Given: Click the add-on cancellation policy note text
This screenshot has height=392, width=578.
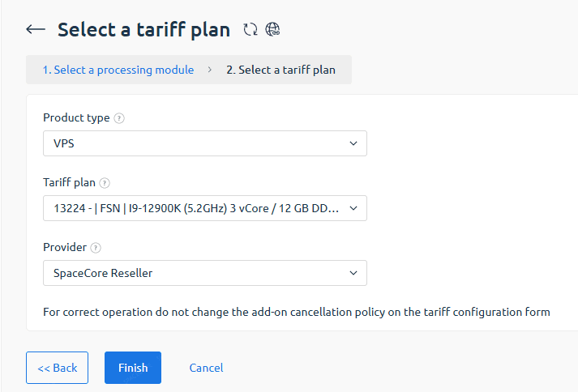Looking at the screenshot, I should click(x=297, y=312).
